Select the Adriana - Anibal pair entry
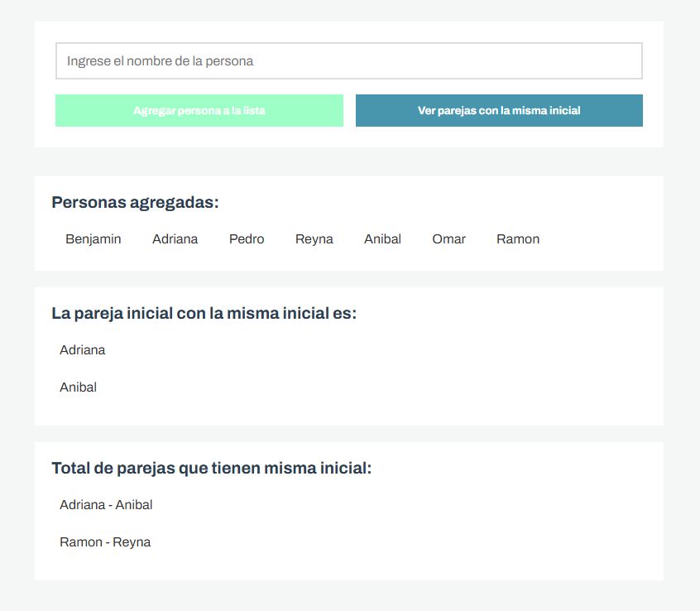This screenshot has height=611, width=700. [105, 504]
